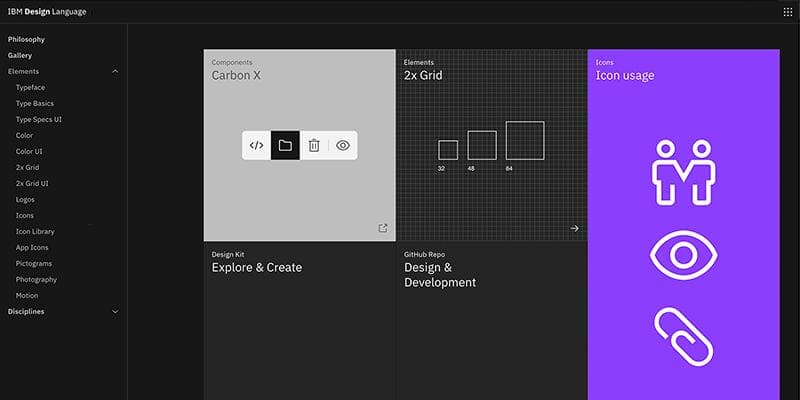The image size is (800, 400).
Task: Click the 64 grid square
Action: [x=525, y=140]
